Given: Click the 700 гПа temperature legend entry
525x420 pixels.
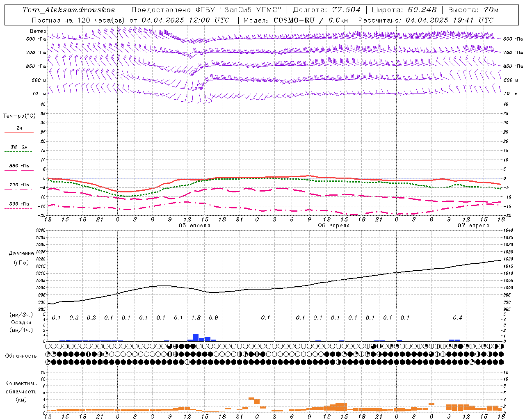Looking at the screenshot, I should [19, 185].
